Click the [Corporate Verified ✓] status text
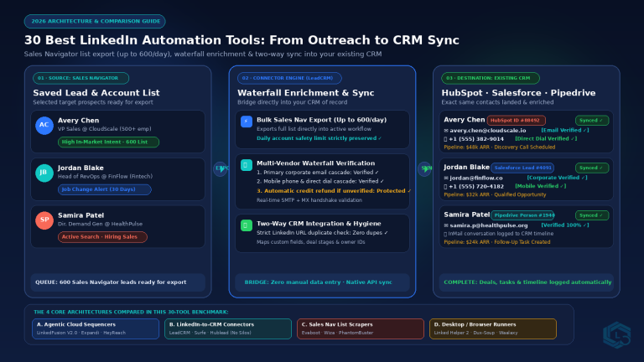The width and height of the screenshot is (644, 362). [x=557, y=178]
